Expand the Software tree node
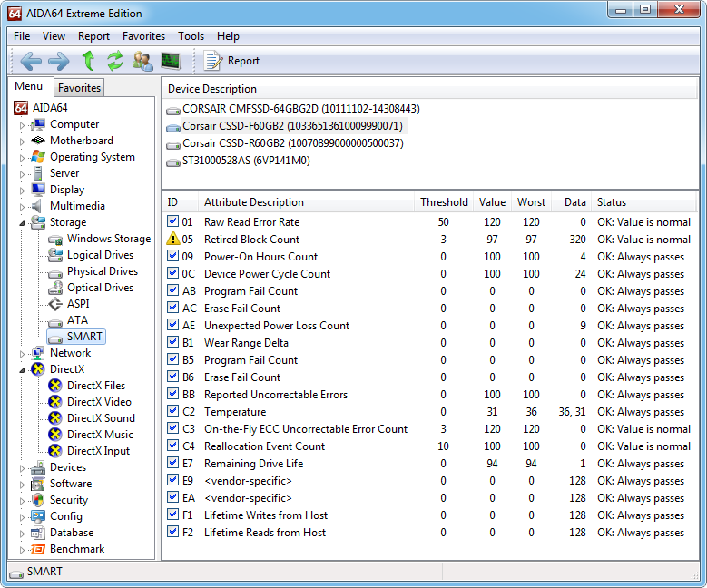This screenshot has width=707, height=588. (x=22, y=485)
